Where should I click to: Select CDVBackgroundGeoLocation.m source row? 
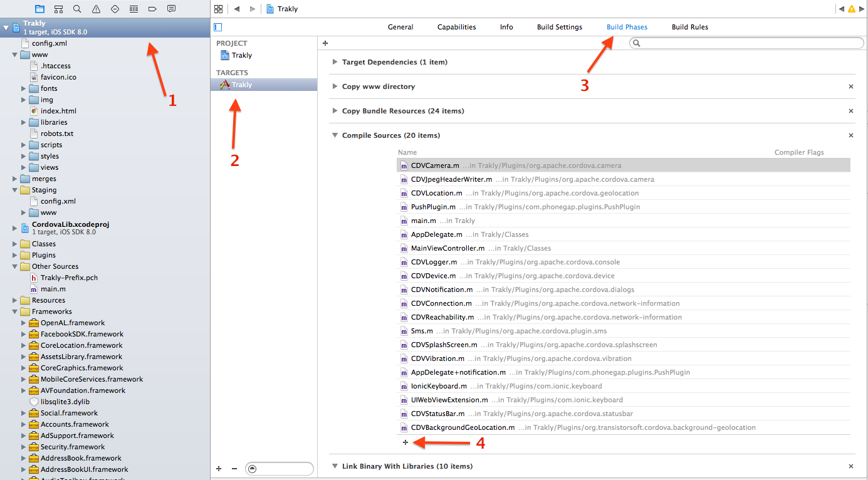624,427
